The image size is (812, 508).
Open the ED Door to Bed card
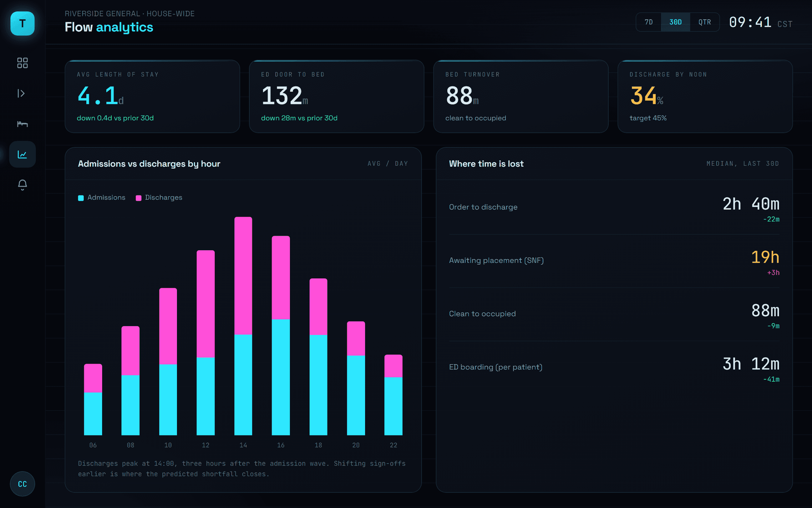[x=337, y=97]
